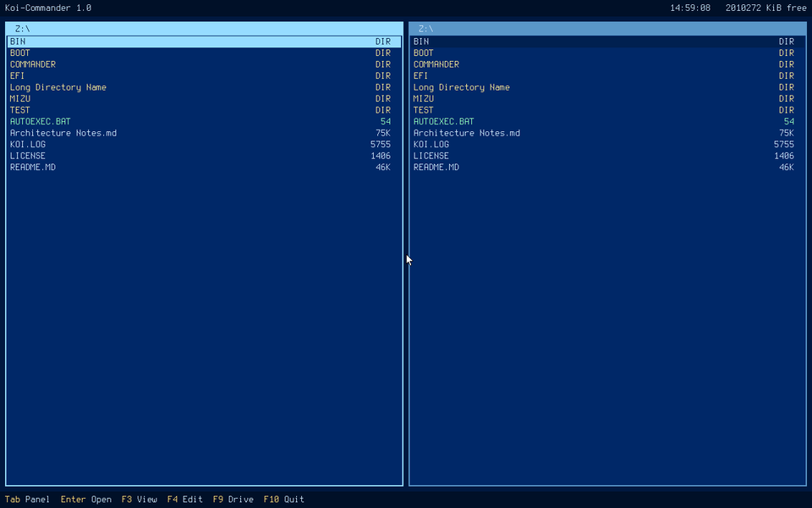
Task: Click the F3 View command
Action: 140,500
